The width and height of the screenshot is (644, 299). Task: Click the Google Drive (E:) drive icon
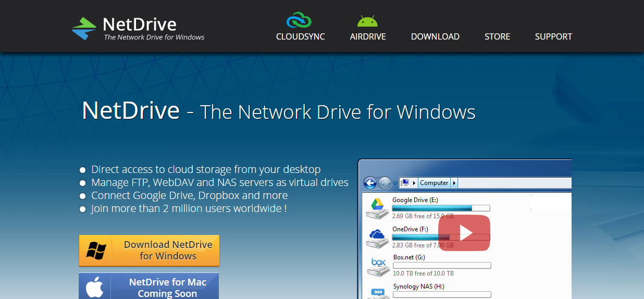point(378,208)
